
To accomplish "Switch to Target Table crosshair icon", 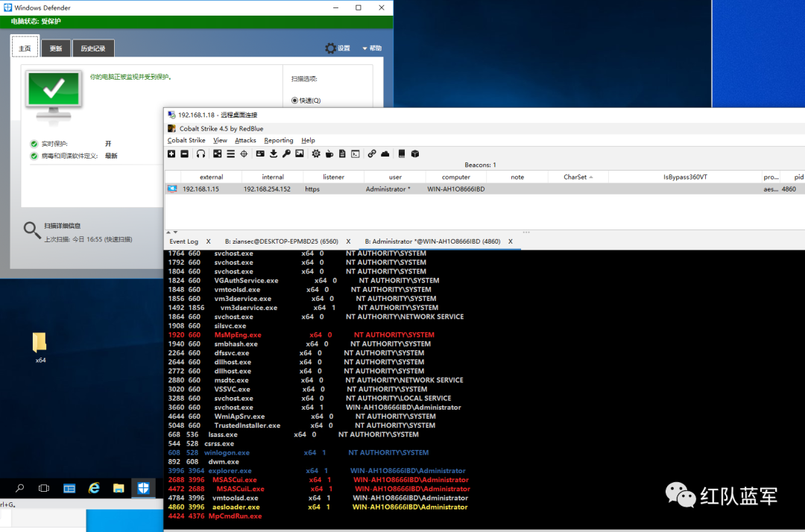I will point(244,154).
